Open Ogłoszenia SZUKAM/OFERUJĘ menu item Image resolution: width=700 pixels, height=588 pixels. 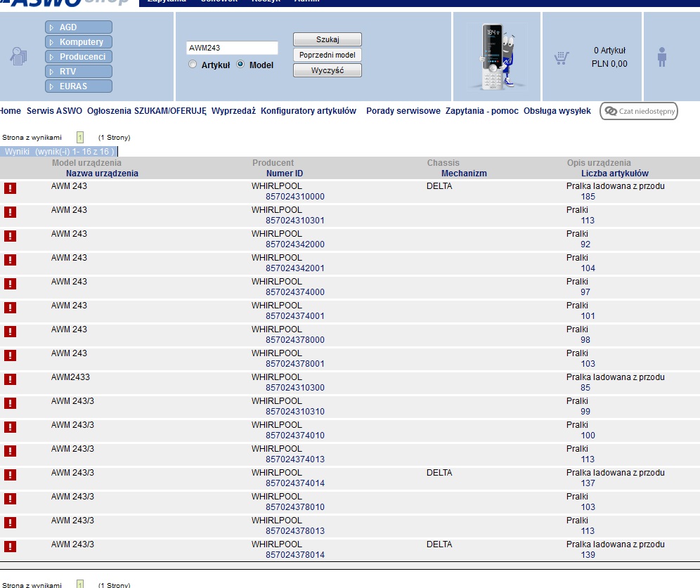point(146,110)
